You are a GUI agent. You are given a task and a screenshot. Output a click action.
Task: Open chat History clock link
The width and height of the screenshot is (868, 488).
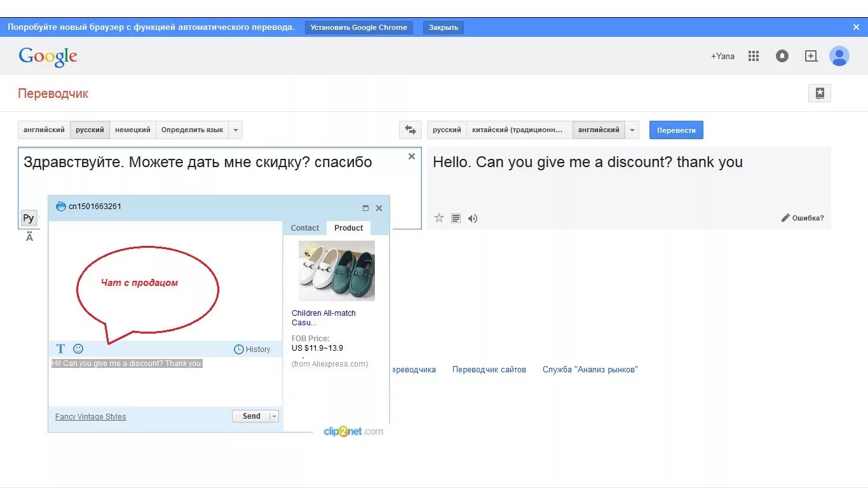252,349
